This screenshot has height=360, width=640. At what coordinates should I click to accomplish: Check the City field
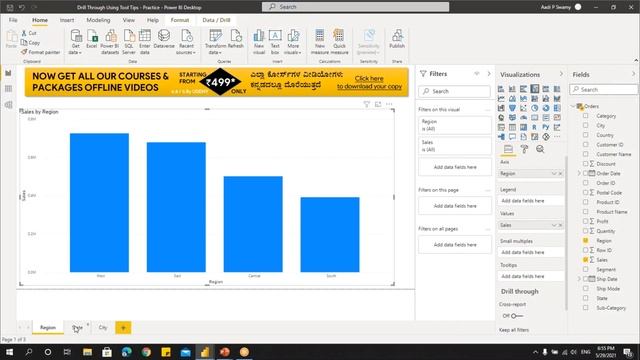(586, 125)
